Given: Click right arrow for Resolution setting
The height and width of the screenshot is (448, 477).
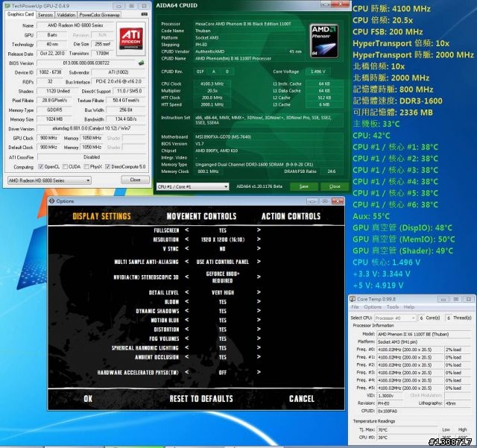Looking at the screenshot, I should (259, 239).
